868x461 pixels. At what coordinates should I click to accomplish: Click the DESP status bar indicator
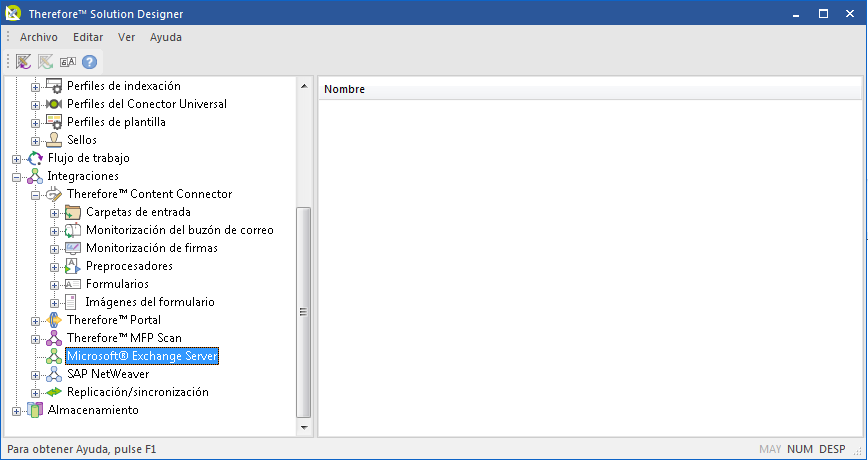pyautogui.click(x=833, y=449)
